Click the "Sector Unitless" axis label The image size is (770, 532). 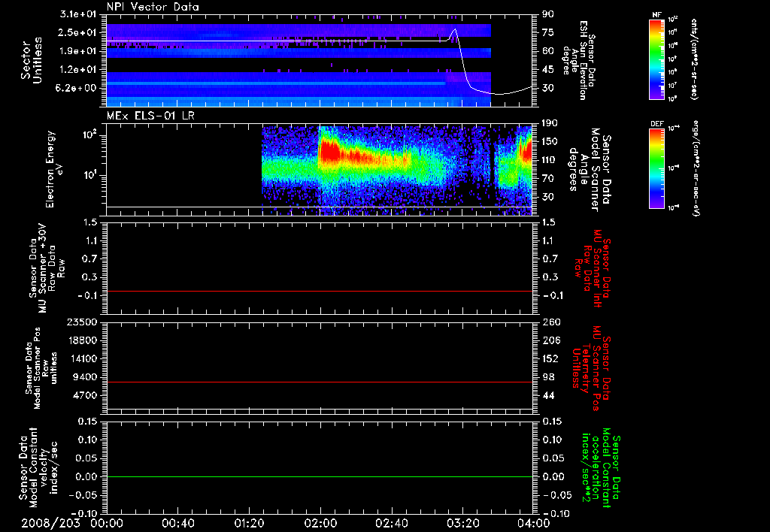[x=32, y=60]
